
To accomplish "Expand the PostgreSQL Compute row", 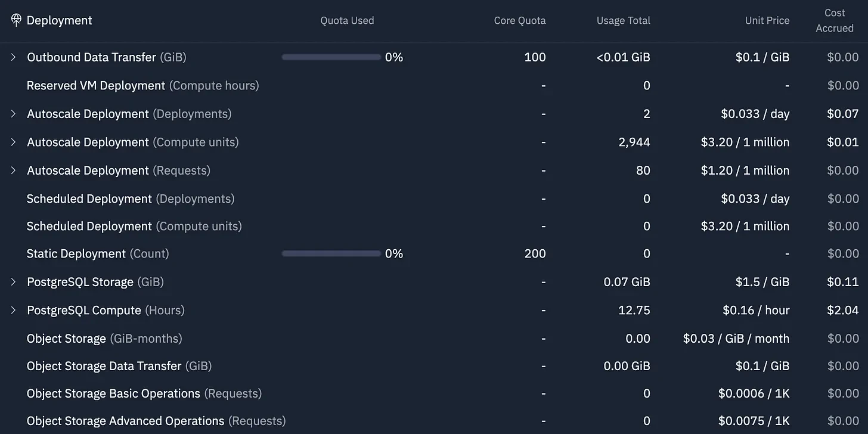I will pyautogui.click(x=13, y=310).
